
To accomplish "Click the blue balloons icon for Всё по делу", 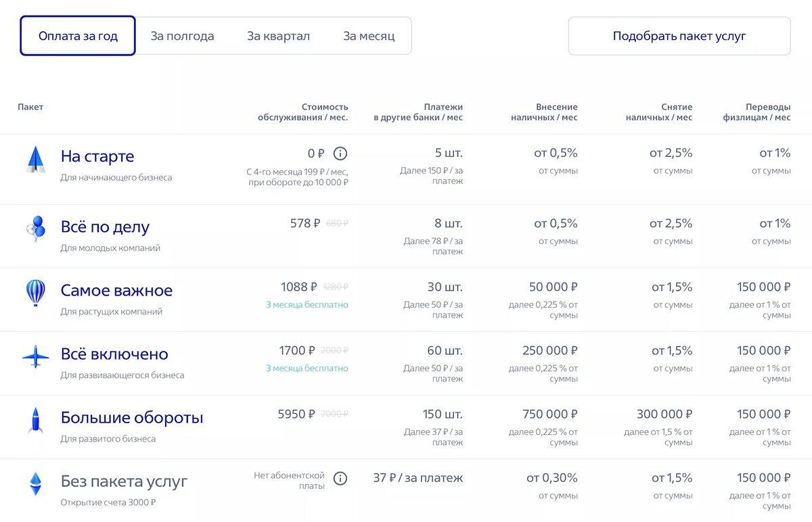I will [35, 229].
